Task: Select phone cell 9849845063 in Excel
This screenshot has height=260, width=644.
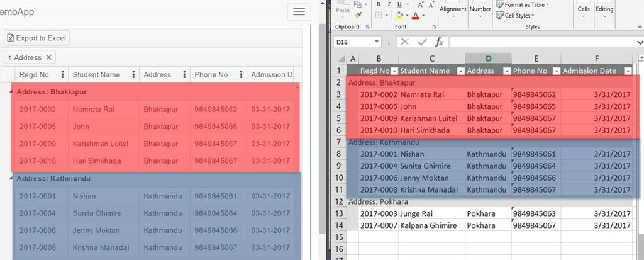Action: coord(536,213)
